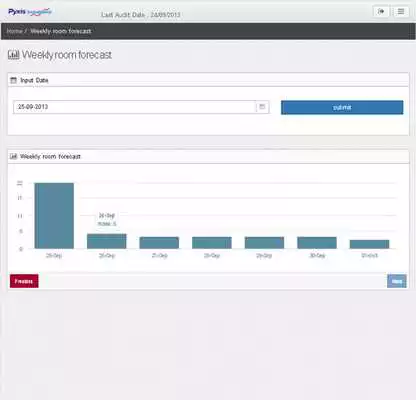
Task: Select the 28-Sep bar in chart
Action: point(212,243)
